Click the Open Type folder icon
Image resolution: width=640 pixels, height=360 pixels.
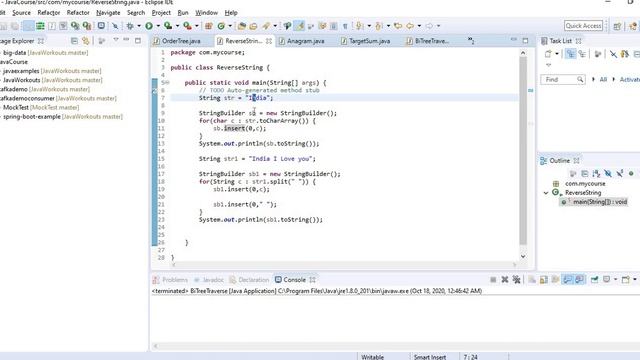pos(242,26)
